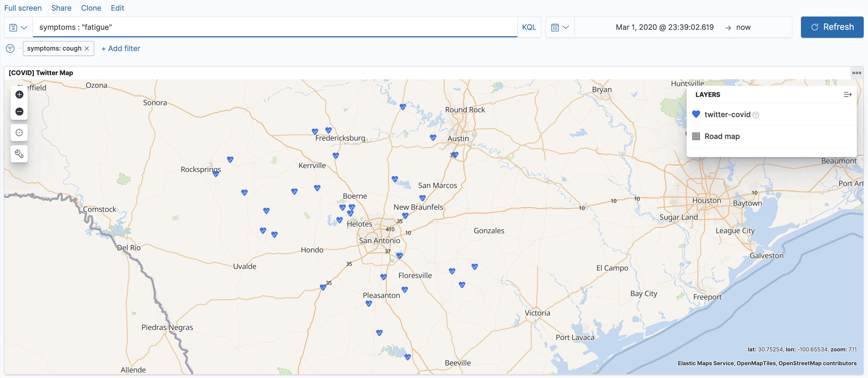
Task: Click filter indicator beside twitter-covid layer
Action: [756, 115]
